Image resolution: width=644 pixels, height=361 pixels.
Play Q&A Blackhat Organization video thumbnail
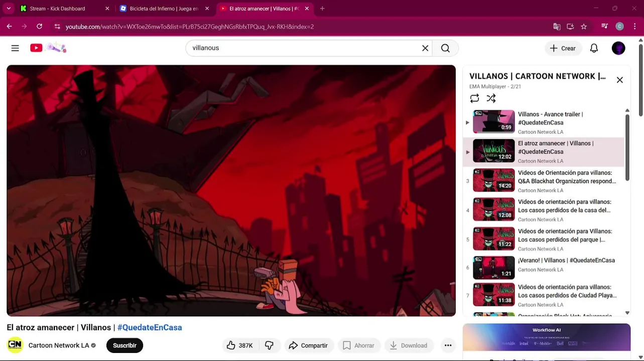tap(494, 180)
